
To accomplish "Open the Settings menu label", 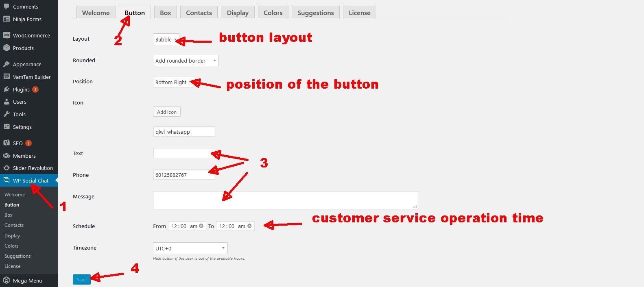I will [22, 127].
